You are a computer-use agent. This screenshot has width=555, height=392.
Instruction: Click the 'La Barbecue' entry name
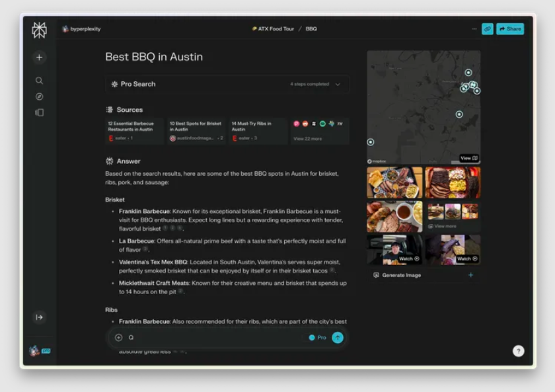pos(137,241)
